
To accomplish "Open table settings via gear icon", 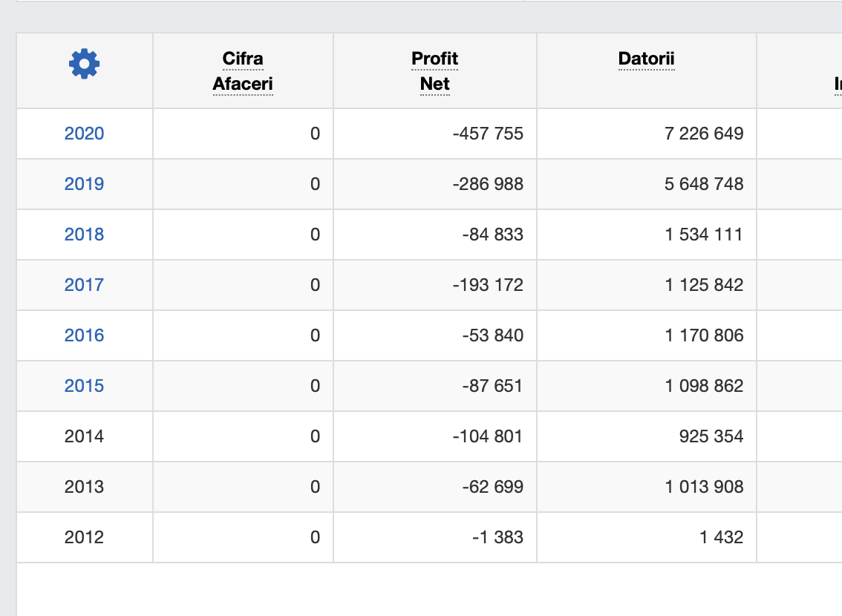I will 84,65.
